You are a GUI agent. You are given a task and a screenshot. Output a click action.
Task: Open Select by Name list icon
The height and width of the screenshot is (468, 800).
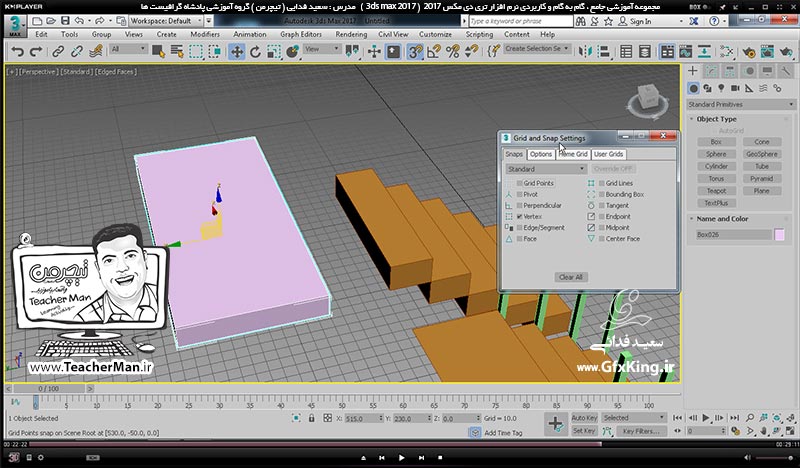point(177,52)
